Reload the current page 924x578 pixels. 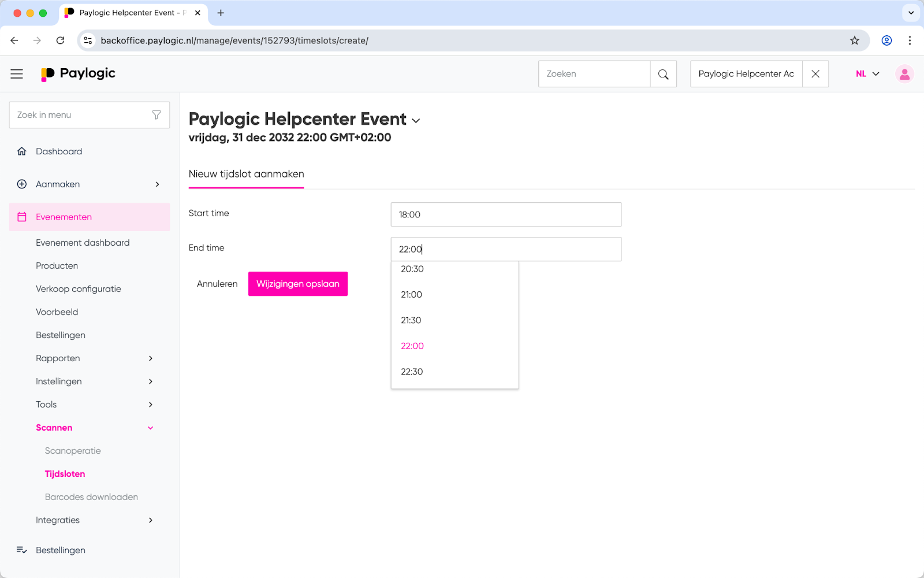click(60, 40)
